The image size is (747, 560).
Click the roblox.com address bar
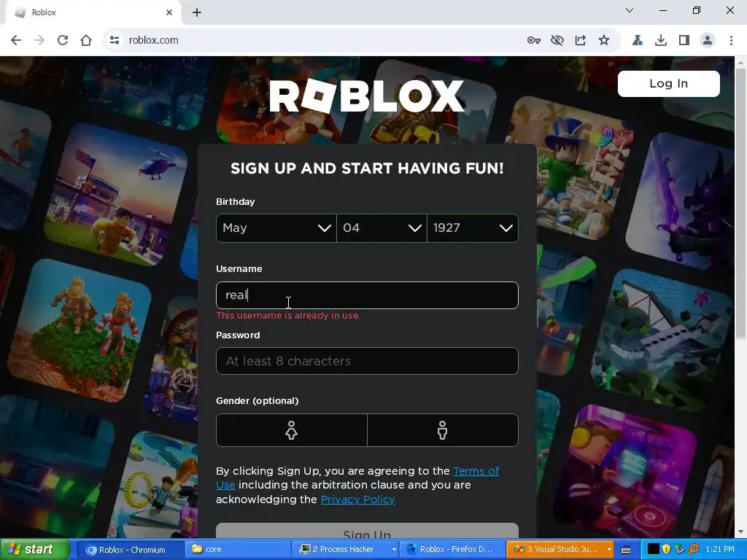click(x=314, y=41)
